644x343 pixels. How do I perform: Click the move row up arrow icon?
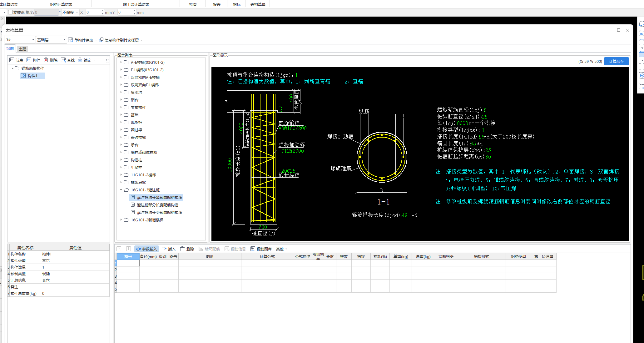click(x=119, y=249)
